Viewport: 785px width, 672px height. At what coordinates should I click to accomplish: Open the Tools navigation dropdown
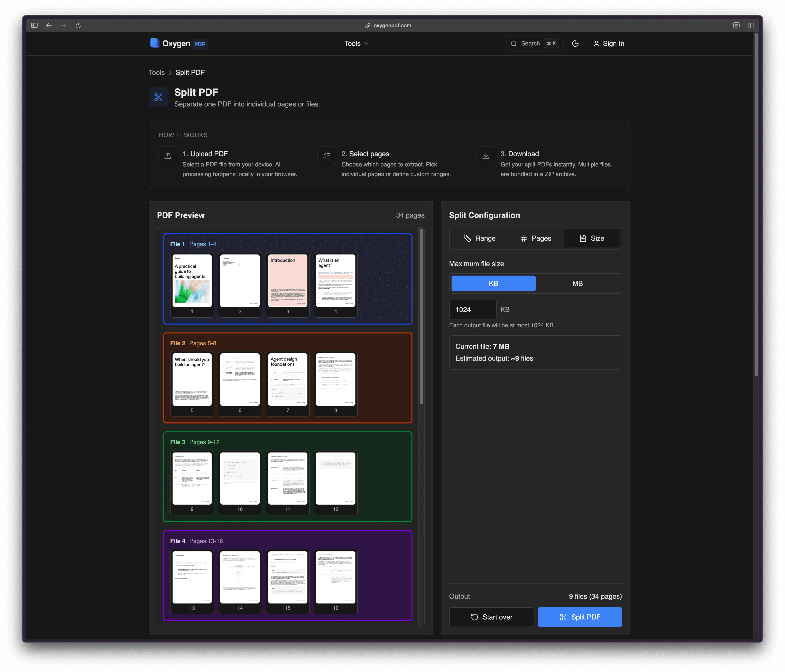point(356,44)
